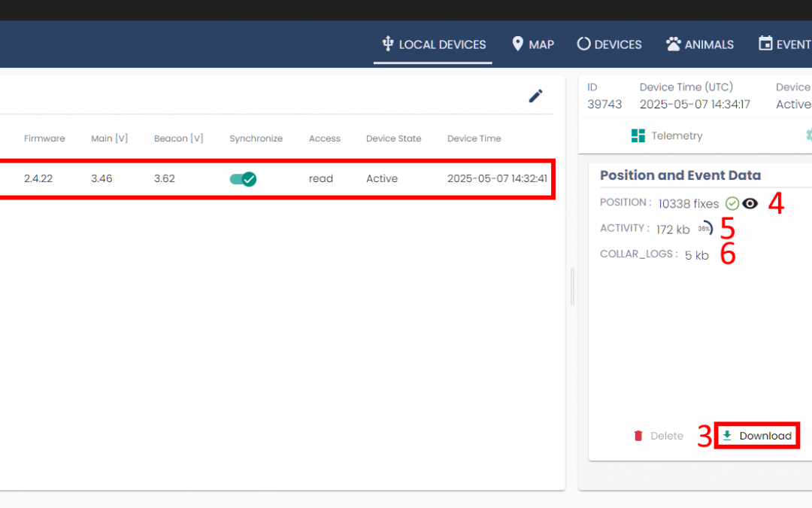Sort by the Device State column header
Image resolution: width=812 pixels, height=508 pixels.
(x=393, y=138)
